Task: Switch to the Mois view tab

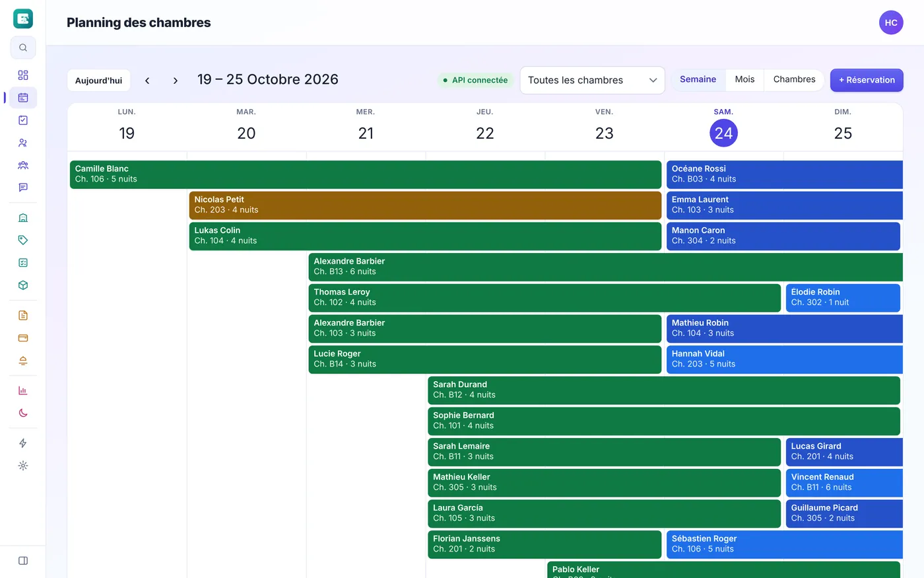Action: [744, 79]
